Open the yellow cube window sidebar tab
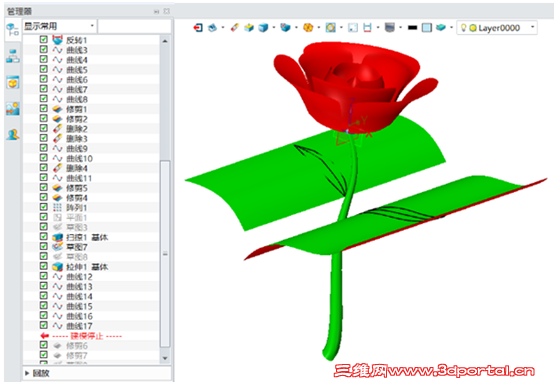 (13, 83)
